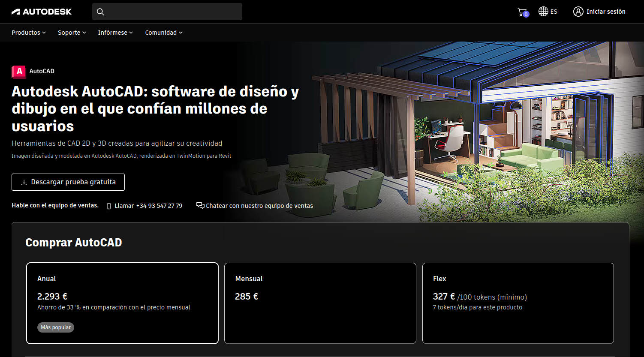This screenshot has height=357, width=644.
Task: Expand the Productos dropdown
Action: point(28,33)
